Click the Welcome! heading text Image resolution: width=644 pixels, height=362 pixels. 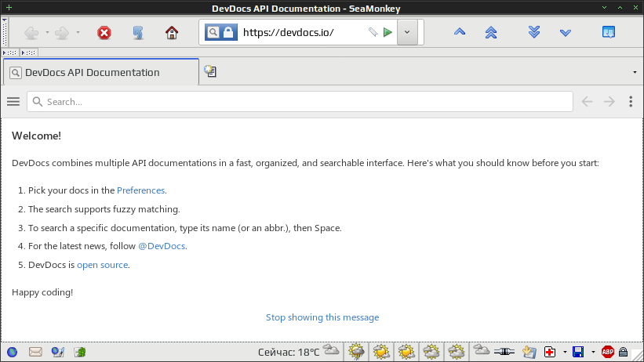click(37, 136)
